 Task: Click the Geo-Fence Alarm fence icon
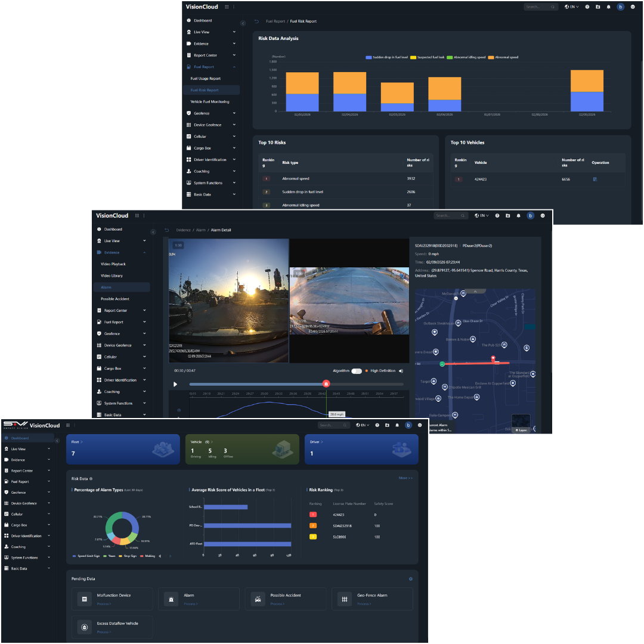pos(344,599)
